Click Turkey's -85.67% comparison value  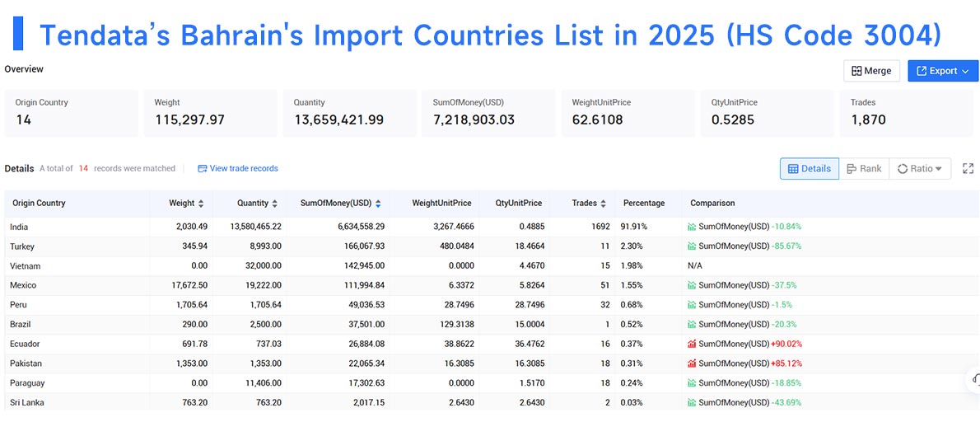pos(786,246)
